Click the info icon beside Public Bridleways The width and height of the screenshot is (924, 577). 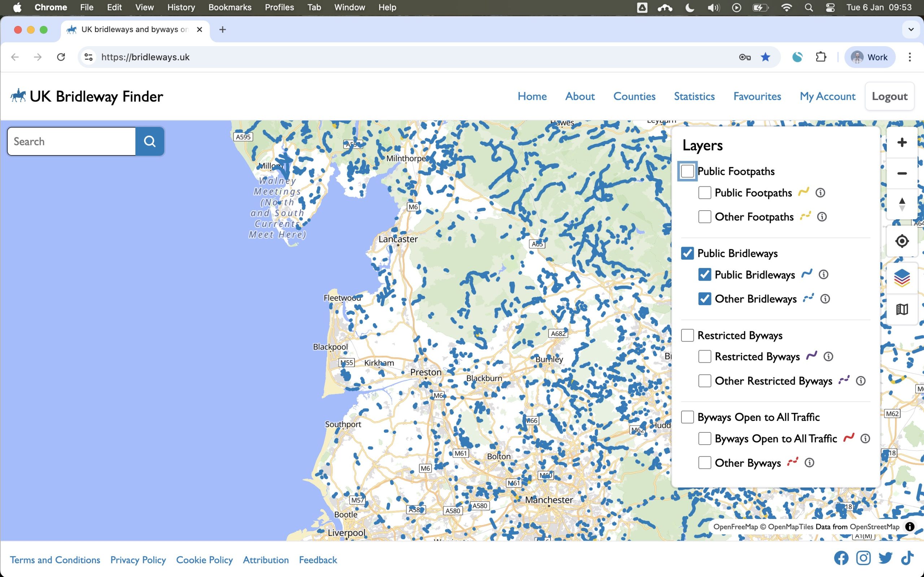[x=823, y=274]
